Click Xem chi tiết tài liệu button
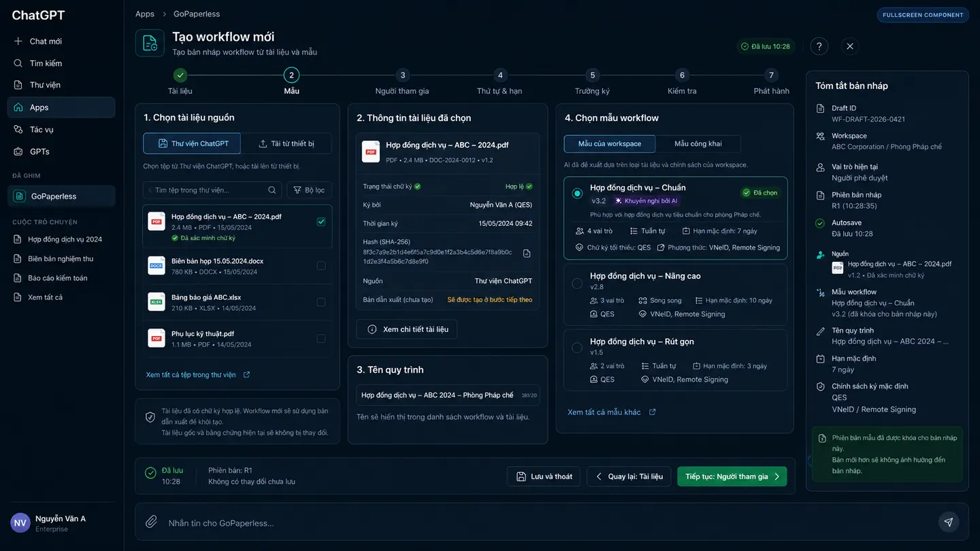Image resolution: width=980 pixels, height=551 pixels. pyautogui.click(x=407, y=329)
